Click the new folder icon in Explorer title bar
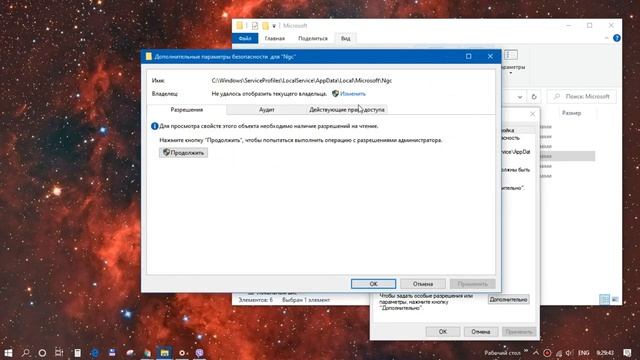The width and height of the screenshot is (640, 360). (x=265, y=26)
